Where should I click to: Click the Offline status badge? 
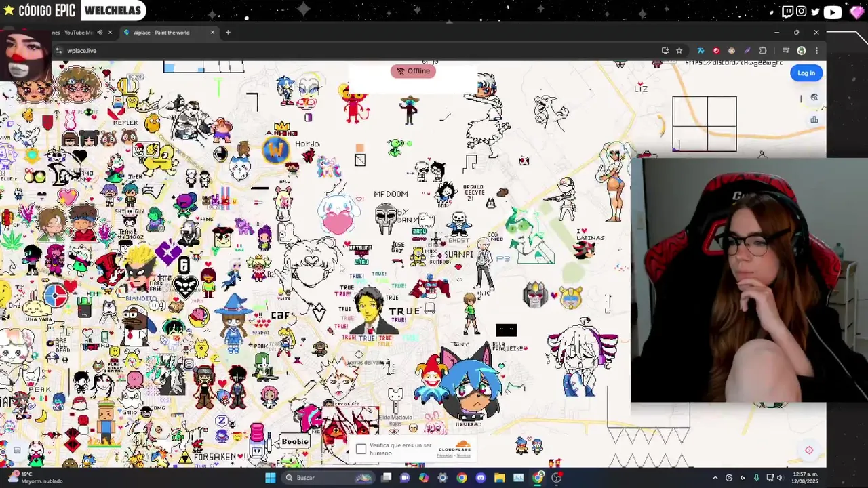413,71
